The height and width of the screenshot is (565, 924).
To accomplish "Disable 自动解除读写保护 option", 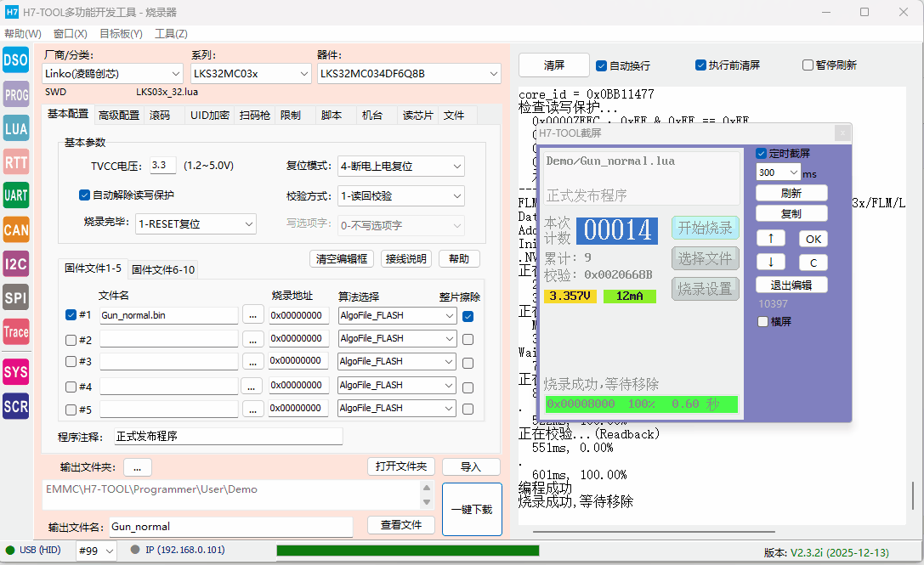I will click(x=84, y=195).
